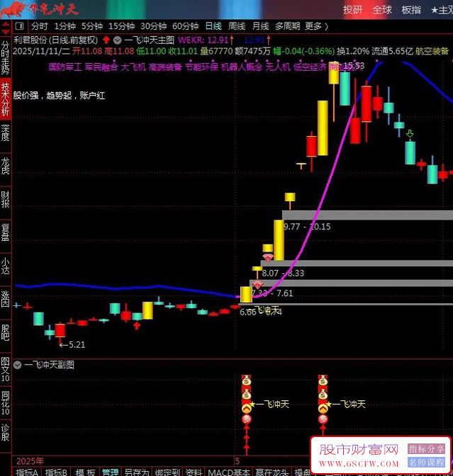Click the 赢在龙头 indicator tab
The height and width of the screenshot is (476, 453).
(272, 472)
